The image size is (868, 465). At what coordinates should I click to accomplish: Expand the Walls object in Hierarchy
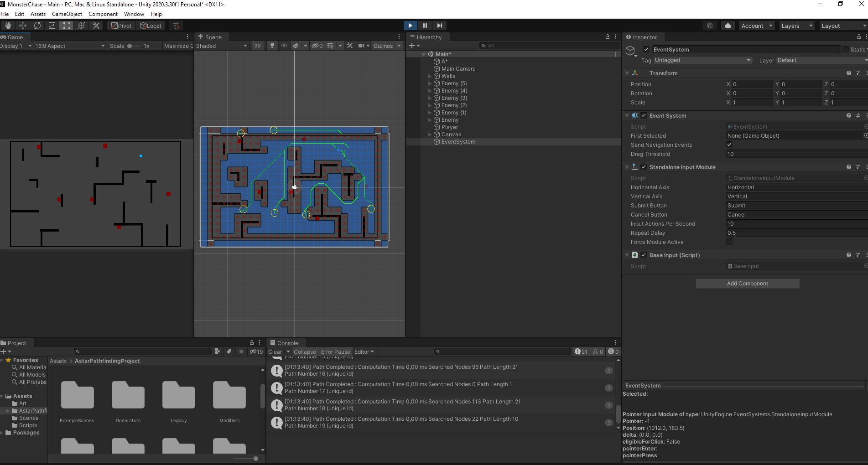coord(430,76)
